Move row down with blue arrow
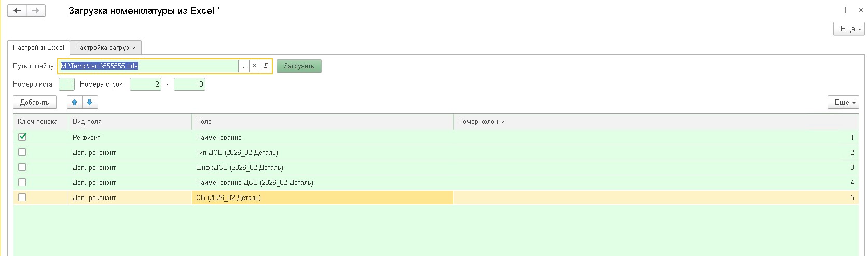The width and height of the screenshot is (868, 256). [x=90, y=102]
